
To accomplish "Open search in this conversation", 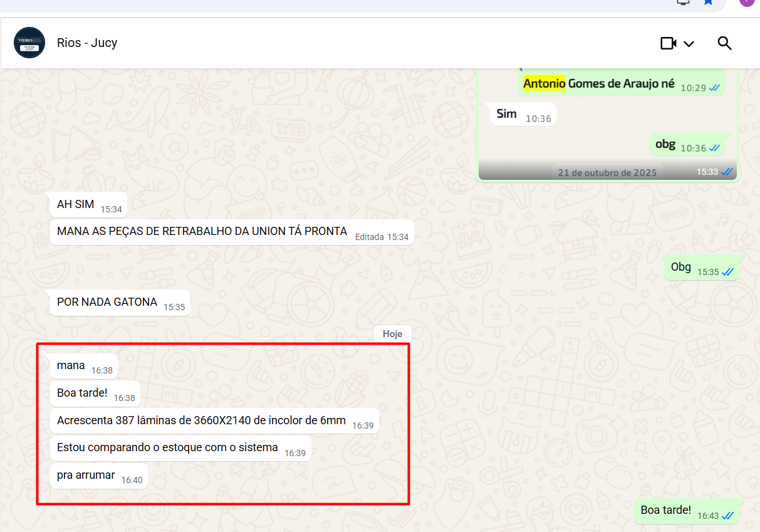I will tap(724, 43).
